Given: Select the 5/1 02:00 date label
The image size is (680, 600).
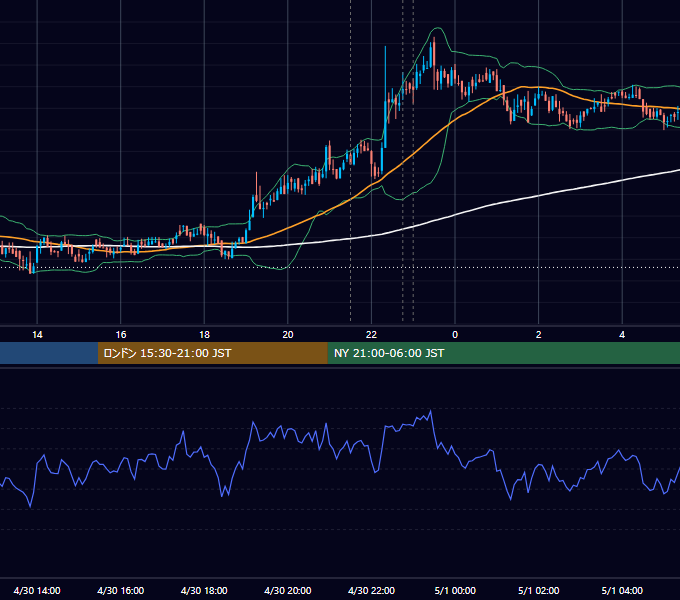Looking at the screenshot, I should coord(539,590).
